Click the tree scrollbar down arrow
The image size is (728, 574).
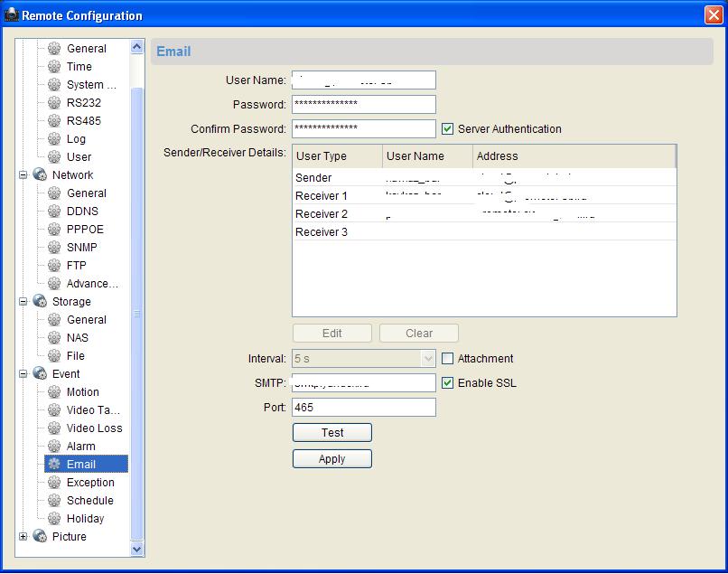pos(137,549)
